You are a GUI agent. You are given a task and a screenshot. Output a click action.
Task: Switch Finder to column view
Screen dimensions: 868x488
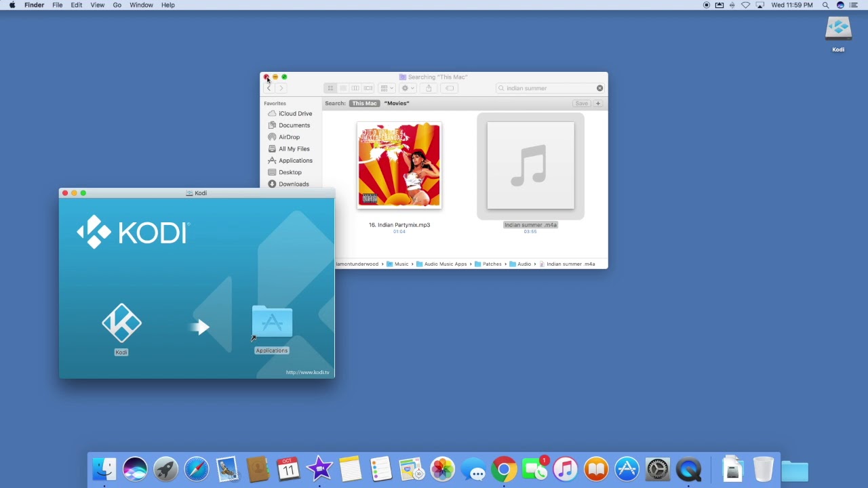(x=355, y=88)
